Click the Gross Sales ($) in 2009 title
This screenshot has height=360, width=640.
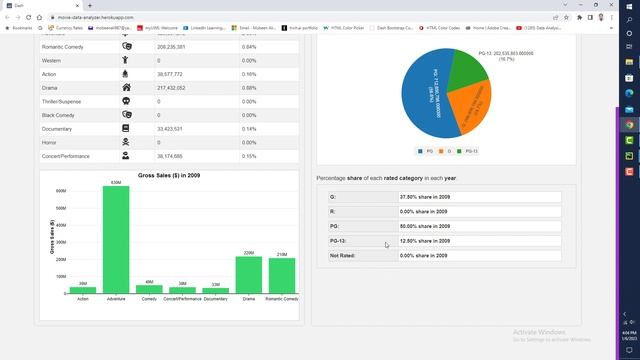169,176
